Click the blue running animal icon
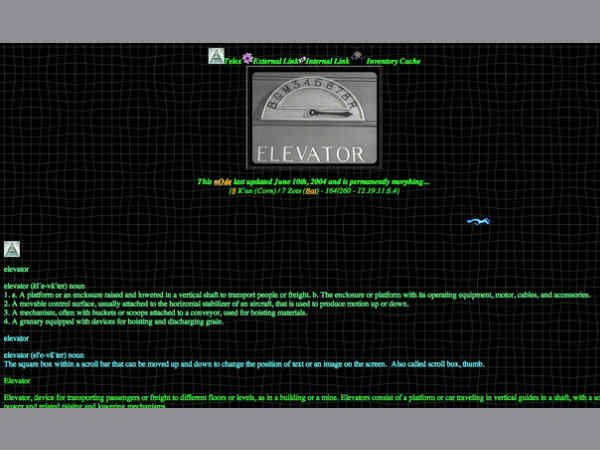 point(478,221)
